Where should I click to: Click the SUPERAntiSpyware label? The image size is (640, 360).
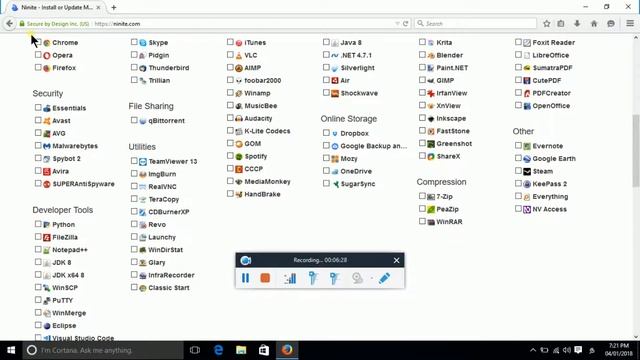83,184
